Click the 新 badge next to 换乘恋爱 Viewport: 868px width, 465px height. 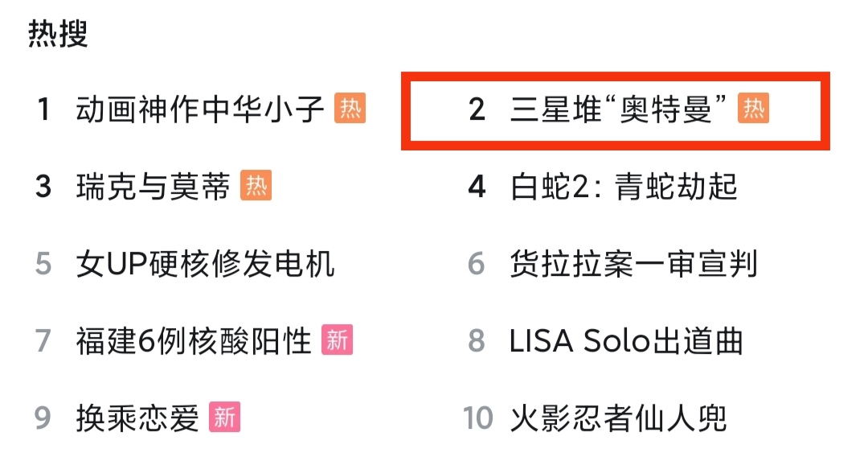click(224, 418)
